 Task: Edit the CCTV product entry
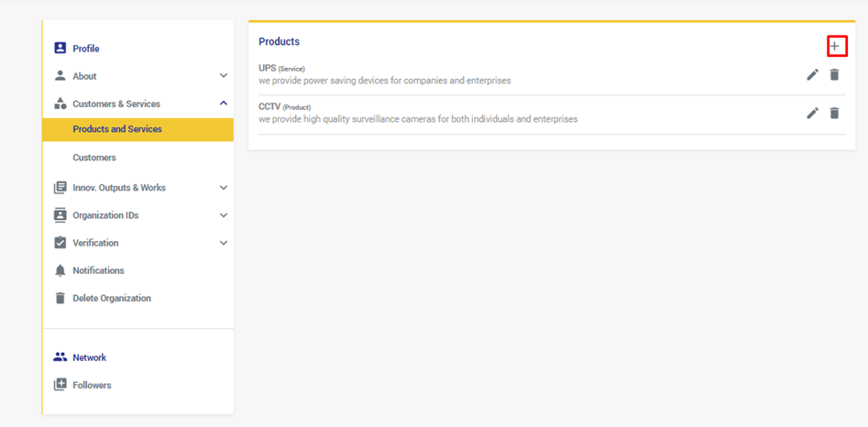[812, 113]
